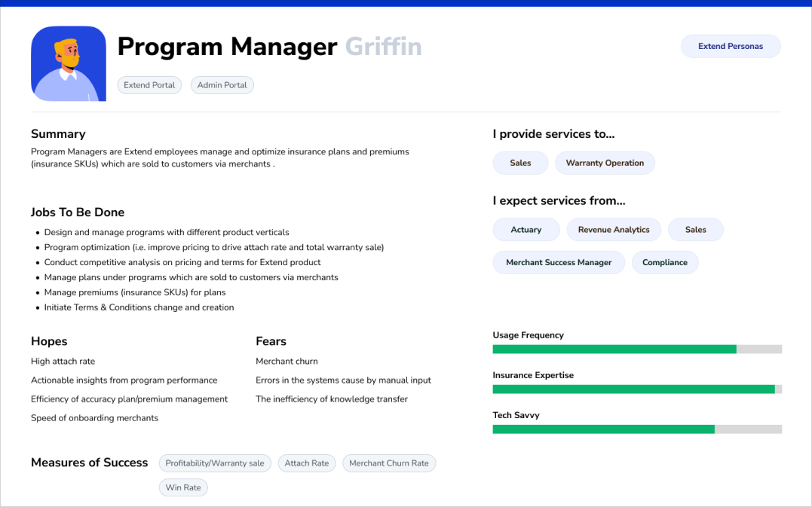Click the Insurance Expertise progress bar
This screenshot has width=812, height=507.
(636, 389)
